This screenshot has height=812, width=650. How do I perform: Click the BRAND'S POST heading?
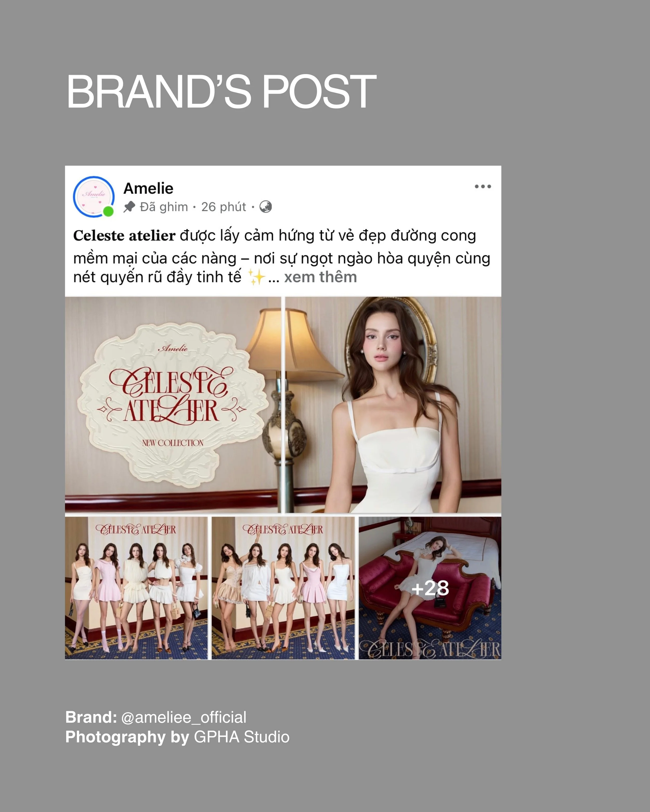tap(222, 91)
